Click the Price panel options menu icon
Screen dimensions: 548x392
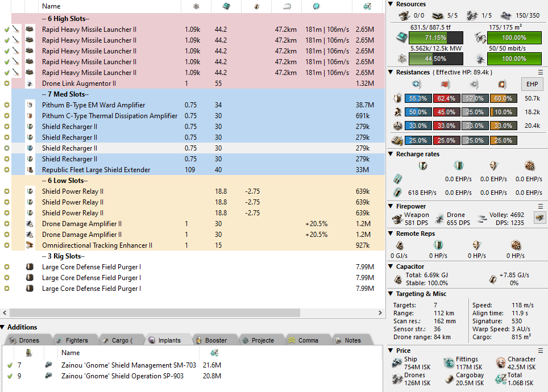[x=541, y=351]
